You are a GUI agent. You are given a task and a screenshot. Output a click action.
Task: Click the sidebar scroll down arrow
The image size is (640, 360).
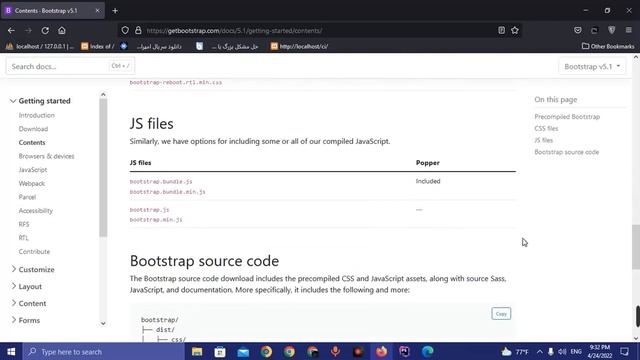point(103,323)
